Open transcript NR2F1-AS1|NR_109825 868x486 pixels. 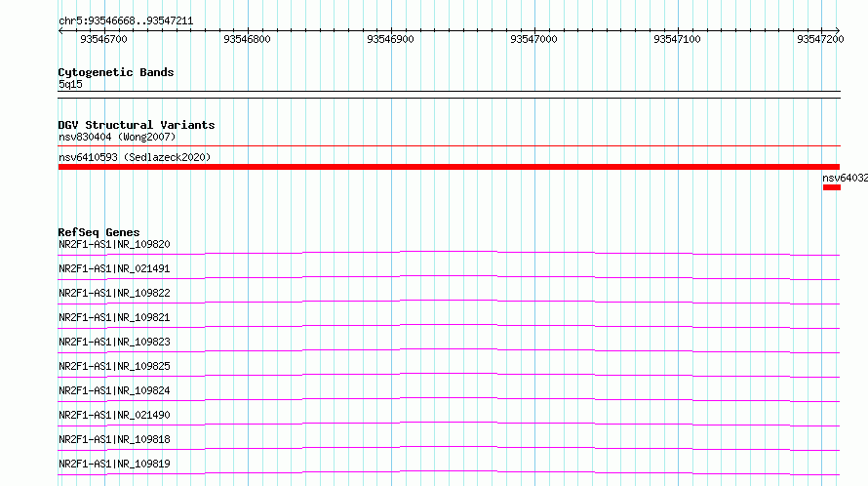coord(114,366)
